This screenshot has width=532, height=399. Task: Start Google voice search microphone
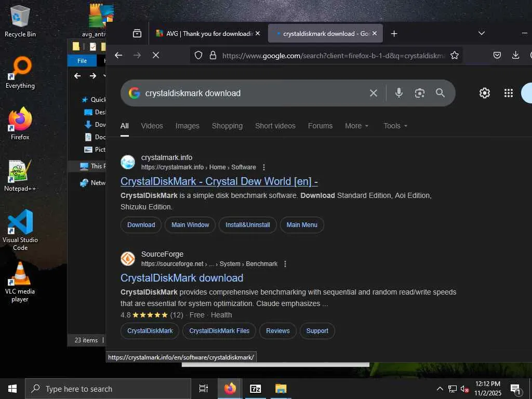tap(399, 93)
